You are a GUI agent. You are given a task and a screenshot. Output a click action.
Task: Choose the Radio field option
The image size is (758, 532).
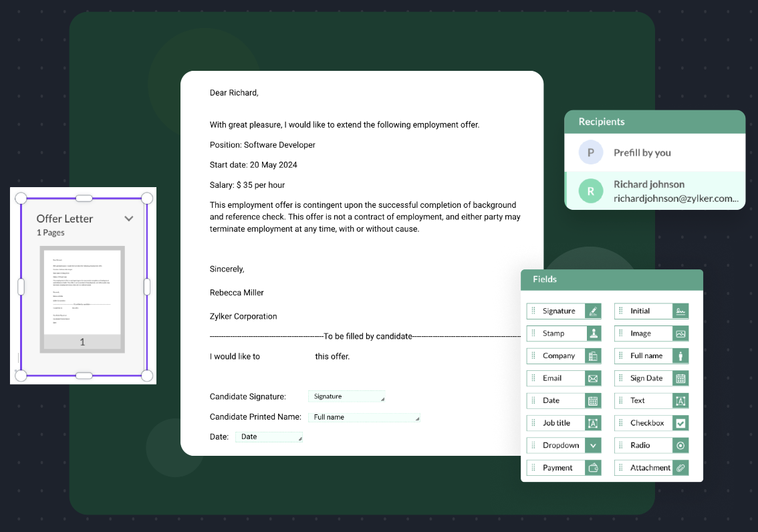[650, 445]
